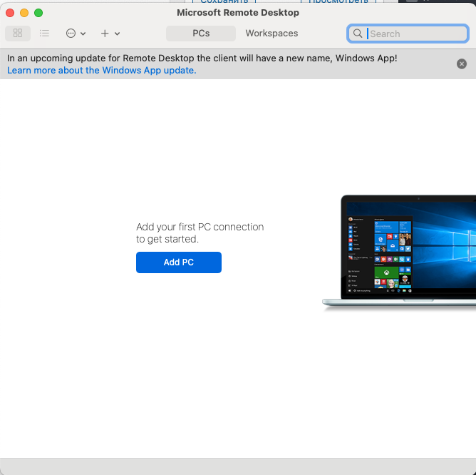Open Learn more about Windows App update link
This screenshot has width=476, height=475.
tap(102, 70)
